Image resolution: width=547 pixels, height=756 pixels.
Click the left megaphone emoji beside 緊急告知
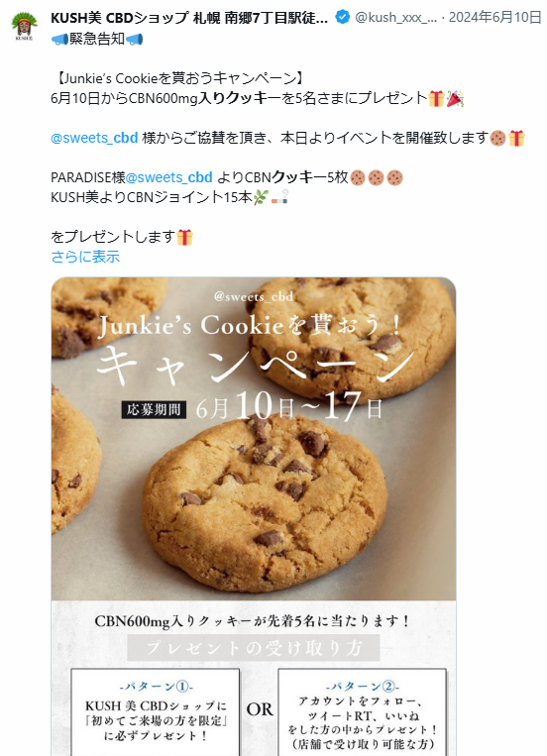[59, 39]
